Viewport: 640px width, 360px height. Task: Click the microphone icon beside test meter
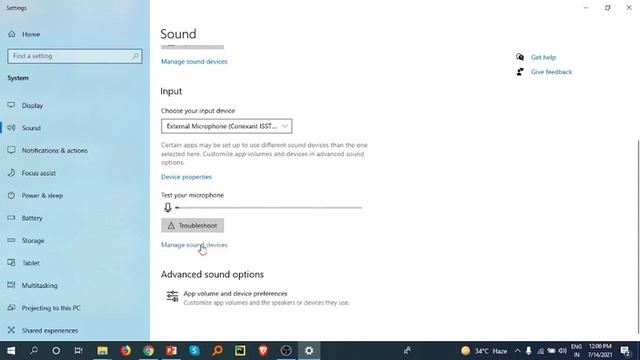tap(168, 207)
